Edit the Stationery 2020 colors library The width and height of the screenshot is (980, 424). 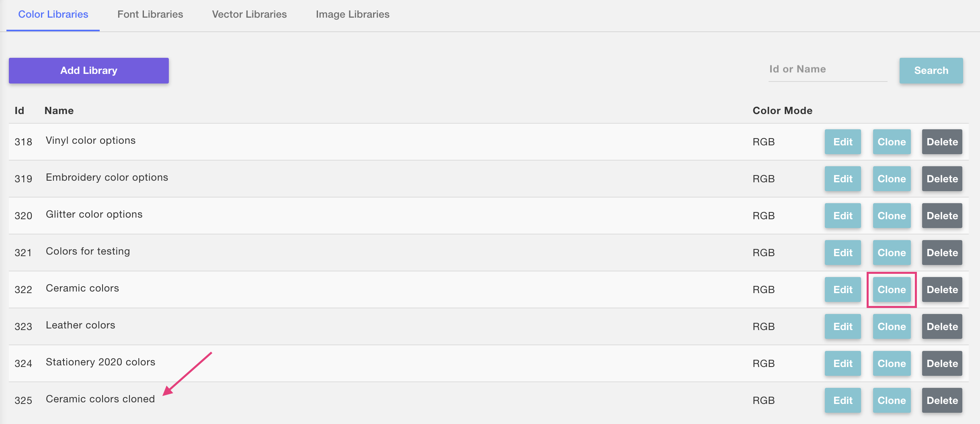(843, 363)
